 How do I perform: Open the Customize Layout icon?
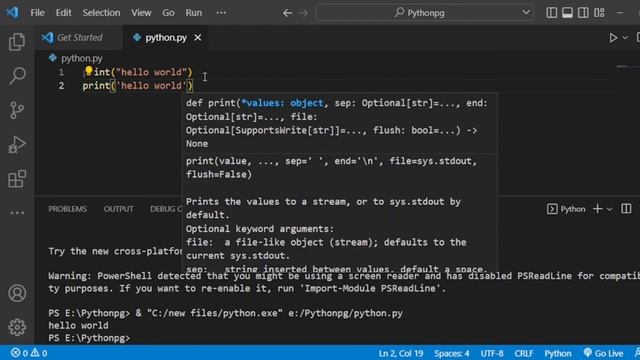[x=599, y=13]
